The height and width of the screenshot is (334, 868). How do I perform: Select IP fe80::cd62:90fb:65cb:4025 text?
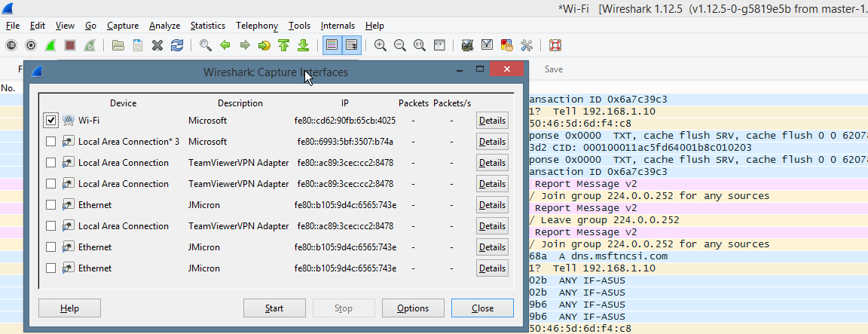345,120
